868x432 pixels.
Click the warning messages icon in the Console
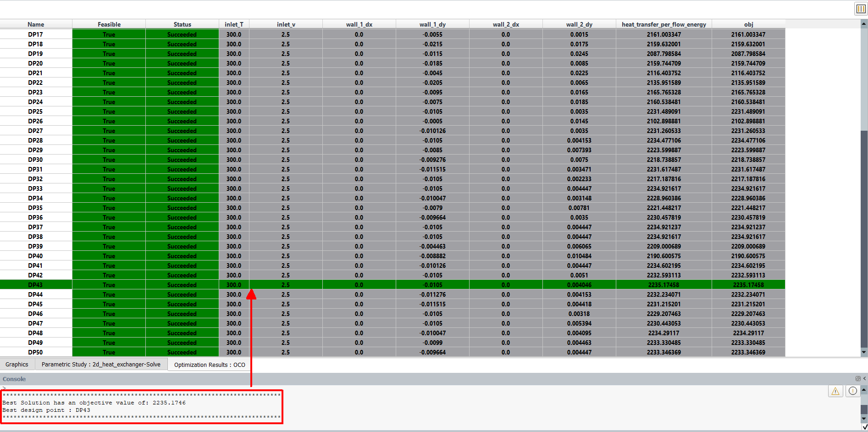pos(835,391)
